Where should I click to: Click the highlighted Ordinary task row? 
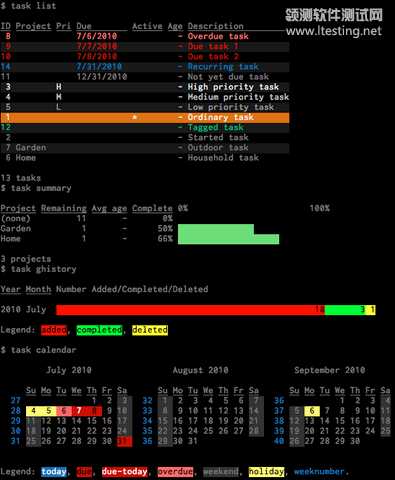145,117
